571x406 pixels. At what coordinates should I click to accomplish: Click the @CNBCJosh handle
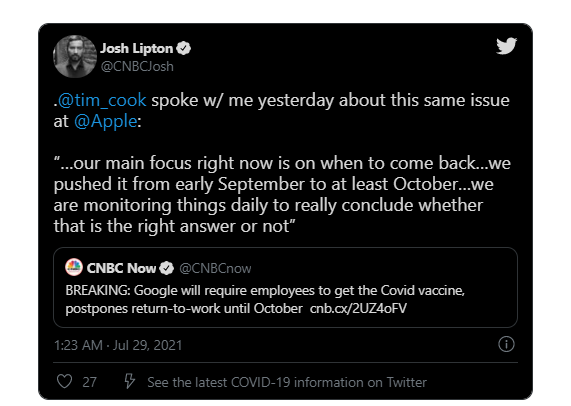(137, 67)
